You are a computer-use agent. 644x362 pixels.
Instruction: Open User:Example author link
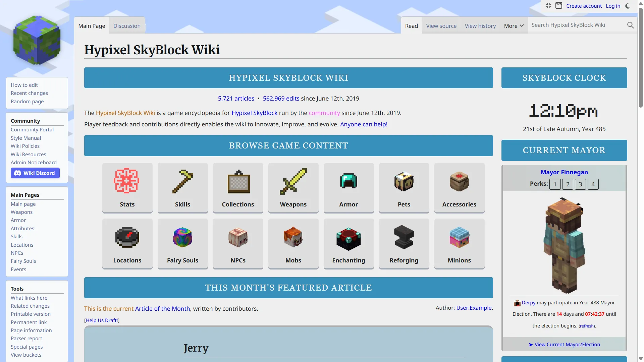474,308
